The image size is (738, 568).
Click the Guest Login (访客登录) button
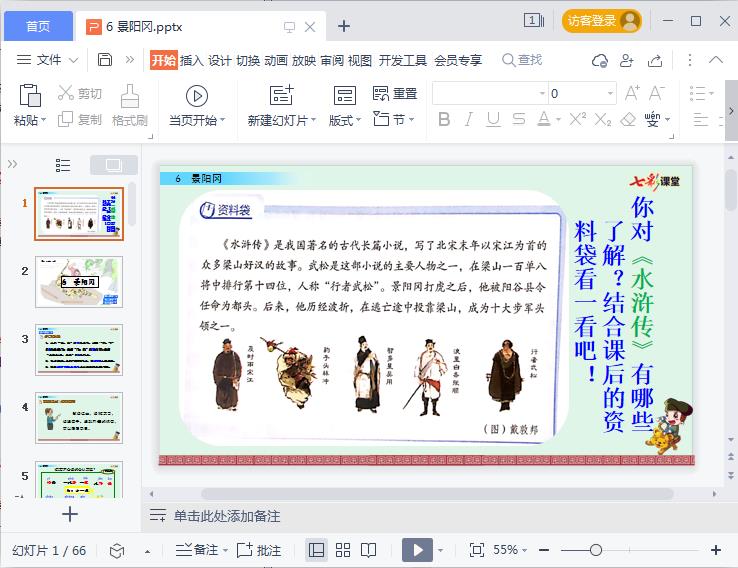point(602,21)
